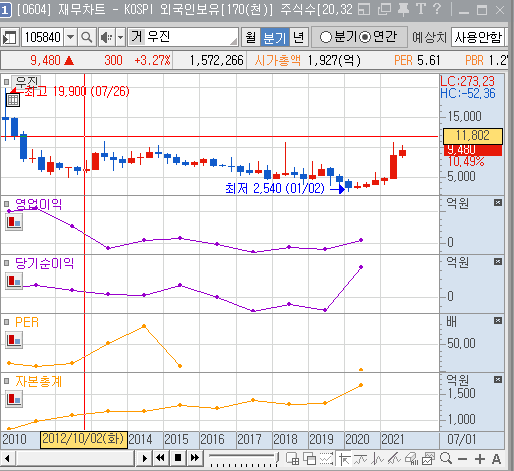Click the dotted chart-region icon in bottom toolbar
The height and width of the screenshot is (471, 514).
click(327, 459)
